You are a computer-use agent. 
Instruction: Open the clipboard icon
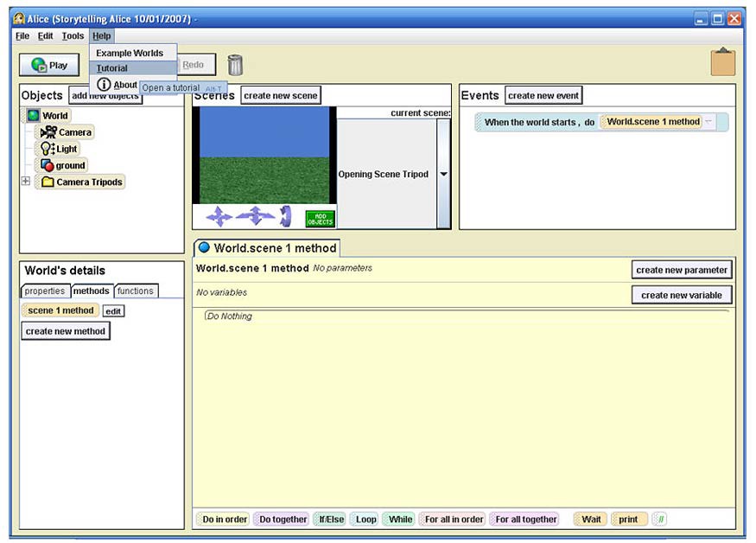coord(722,61)
